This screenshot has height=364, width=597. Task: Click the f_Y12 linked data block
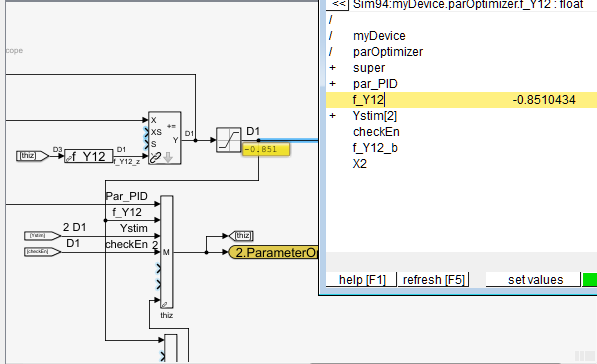click(89, 156)
